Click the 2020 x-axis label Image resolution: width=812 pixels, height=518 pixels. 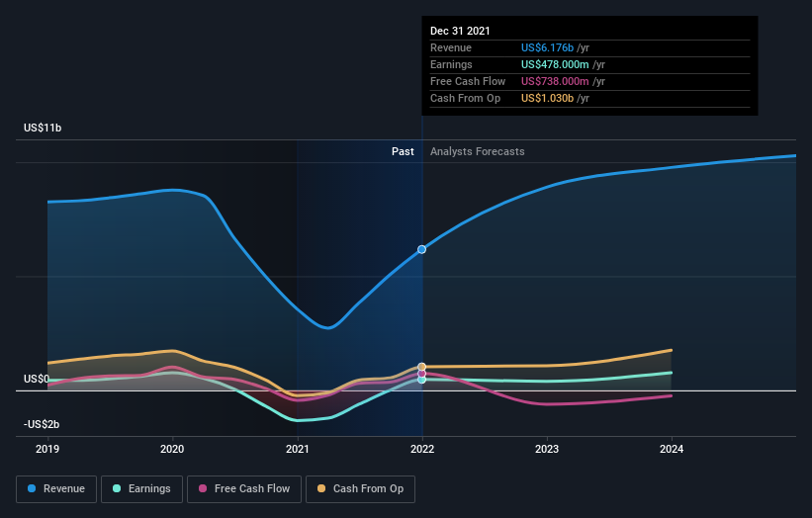pyautogui.click(x=172, y=449)
